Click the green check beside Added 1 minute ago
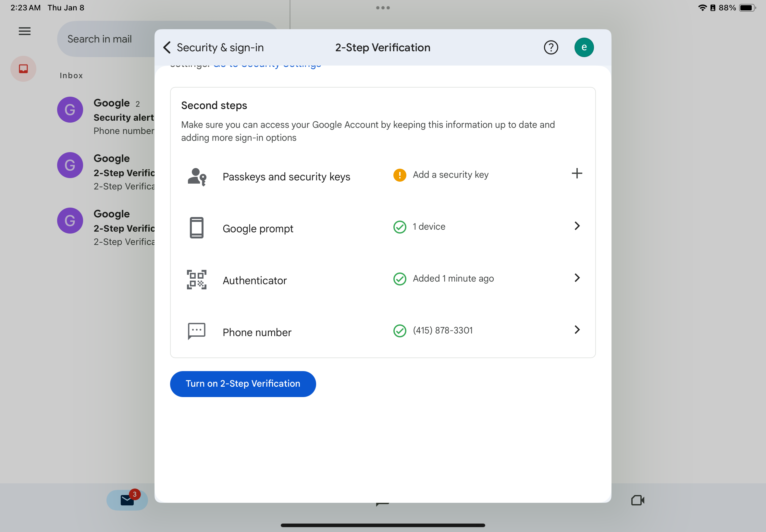This screenshot has height=532, width=766. [x=400, y=279]
